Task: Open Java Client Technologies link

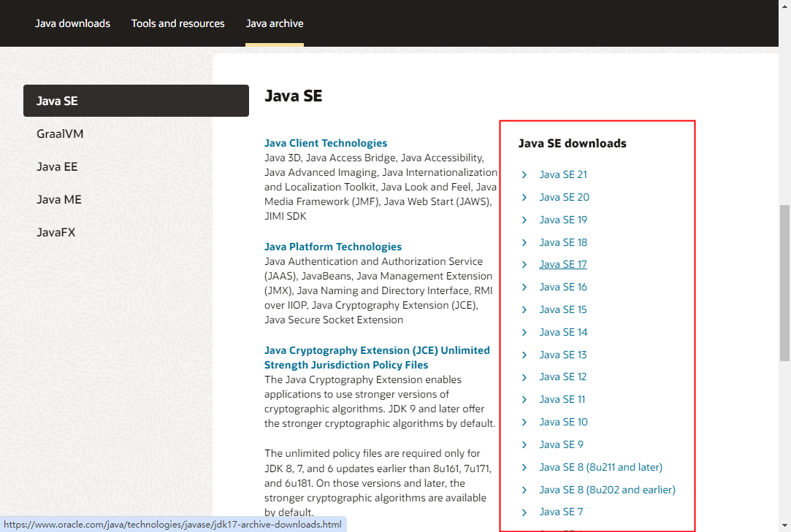Action: (x=326, y=143)
